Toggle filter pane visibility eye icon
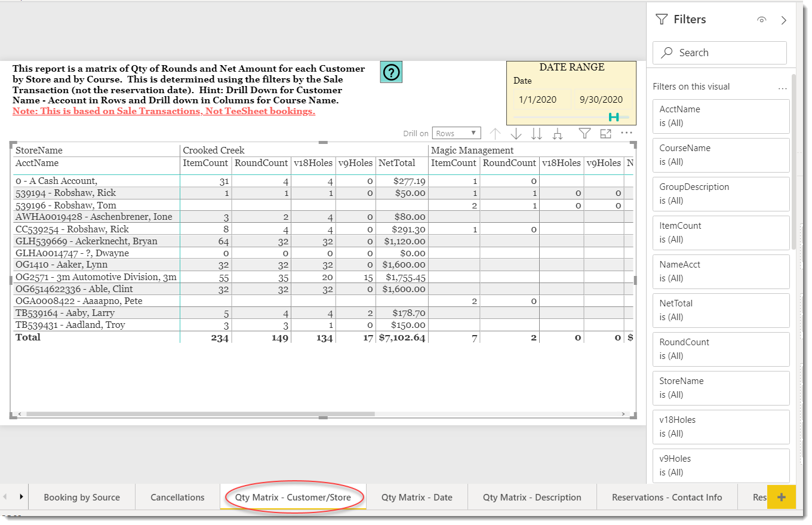 click(x=761, y=20)
